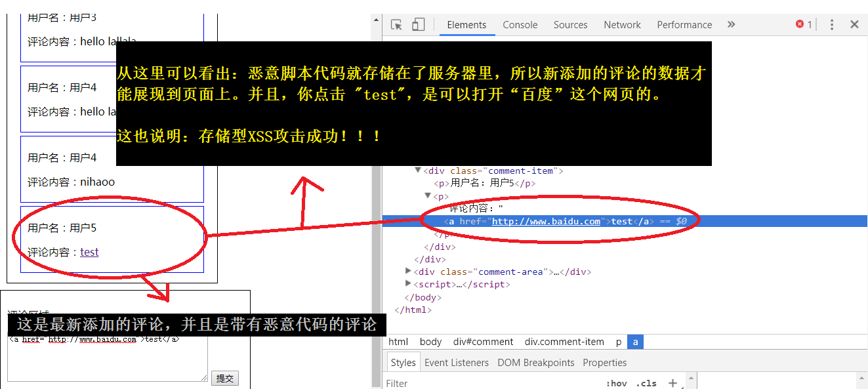This screenshot has width=868, height=389.
Task: Click the baidu.com href link in Elements
Action: click(546, 222)
